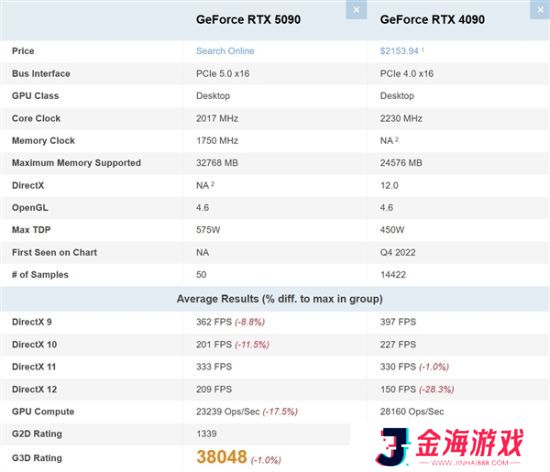Screen dimensions: 550x472
Task: Click the 24576 MB memory value
Action: click(x=401, y=163)
